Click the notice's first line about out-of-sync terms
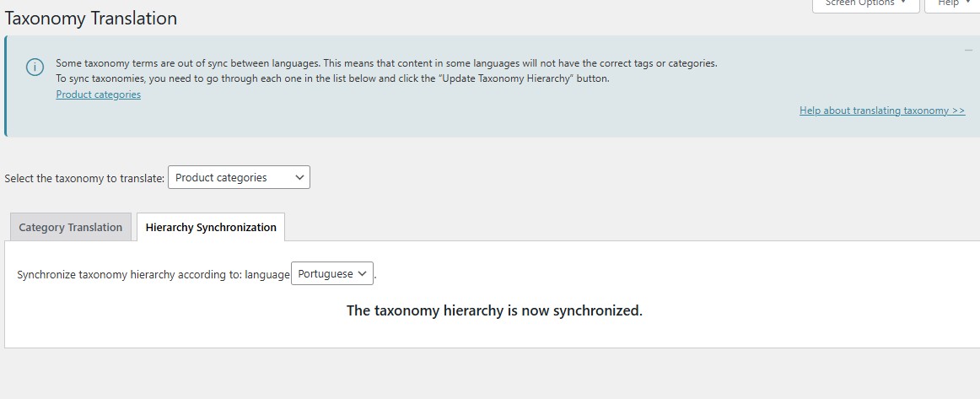This screenshot has width=980, height=399. (386, 63)
